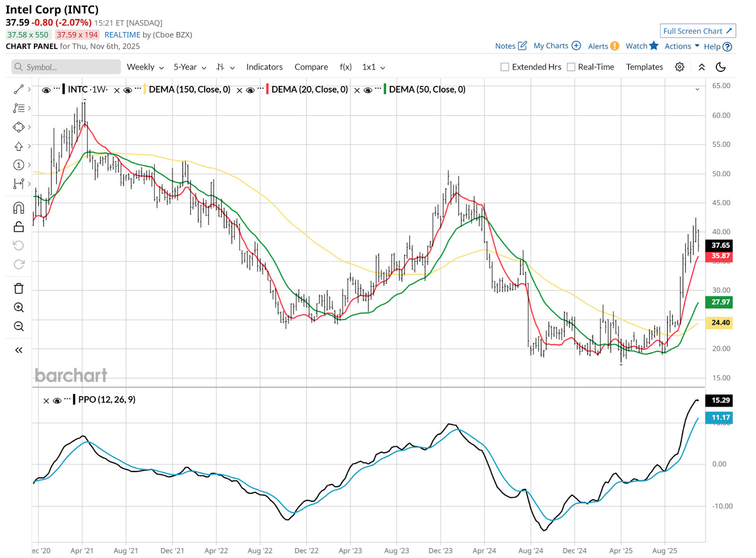This screenshot has height=558, width=756.
Task: Enable the Extended Hrs checkbox
Action: (x=505, y=67)
